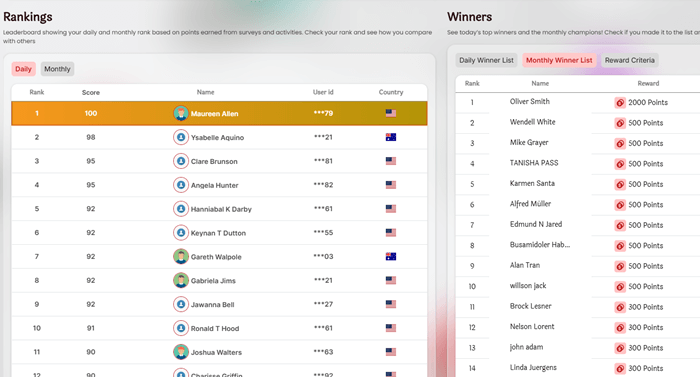Image resolution: width=700 pixels, height=377 pixels.
Task: Click user id ***63
Action: 323,352
